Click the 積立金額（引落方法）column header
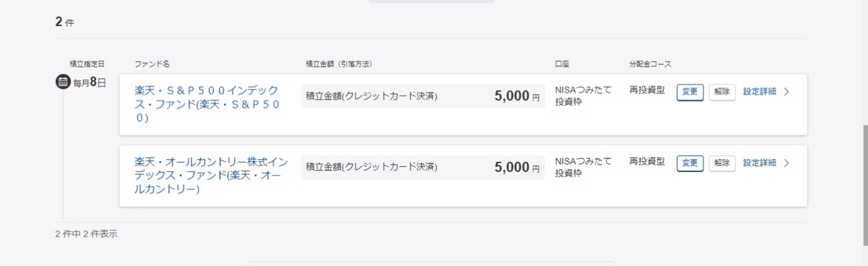Screen dimensions: 868x266 [x=344, y=64]
